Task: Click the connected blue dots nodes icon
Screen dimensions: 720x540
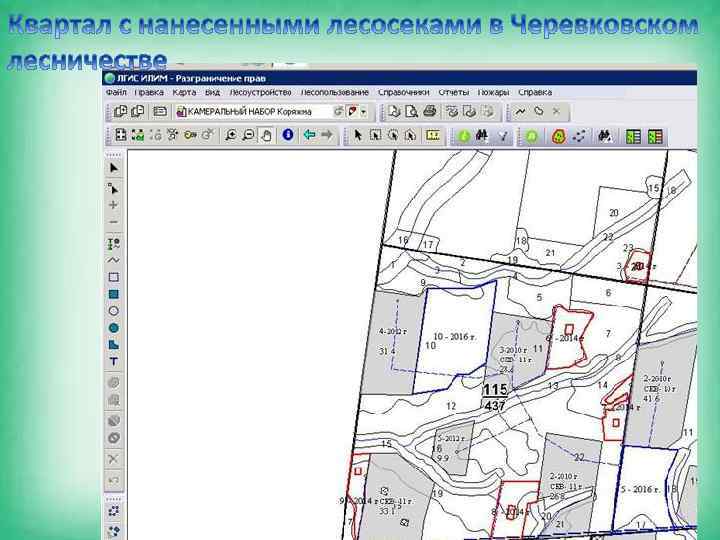Action: click(x=580, y=136)
